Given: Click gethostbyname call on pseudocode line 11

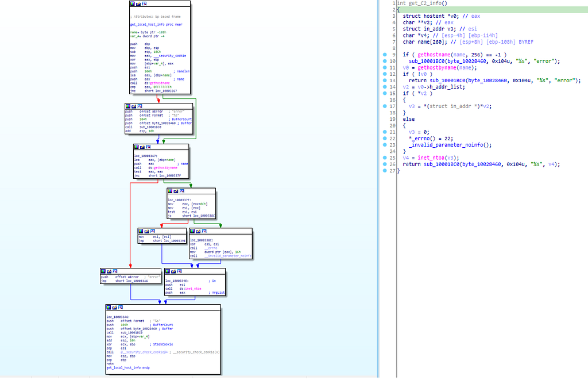Looking at the screenshot, I should click(x=437, y=68).
